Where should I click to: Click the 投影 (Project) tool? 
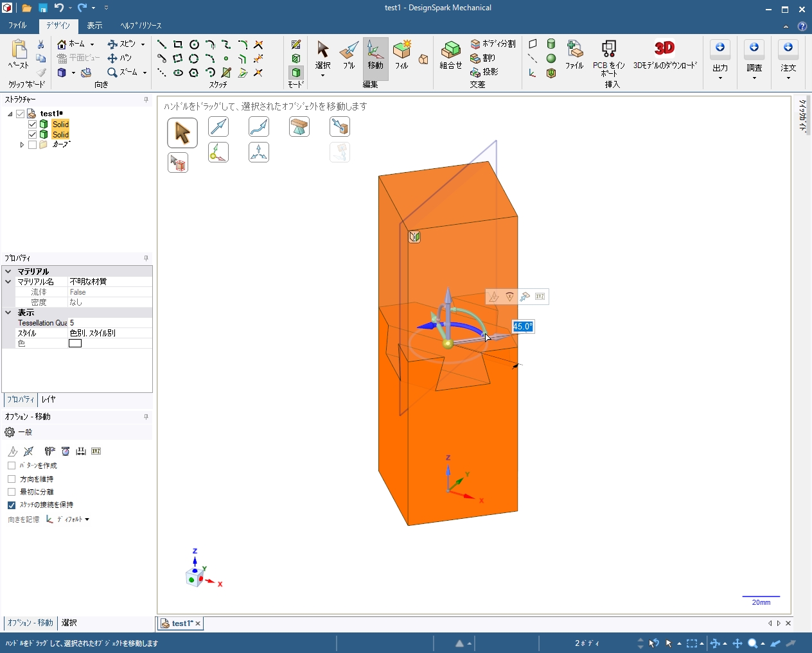point(484,72)
